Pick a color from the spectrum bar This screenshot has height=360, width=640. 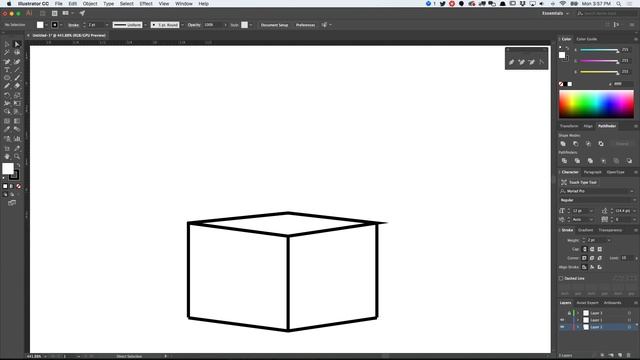596,104
